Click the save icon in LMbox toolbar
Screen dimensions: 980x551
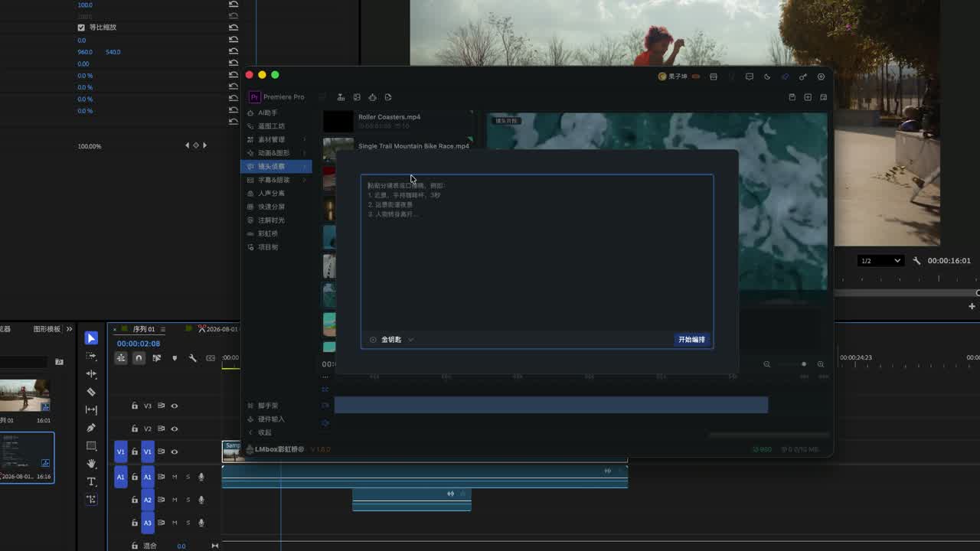(792, 97)
